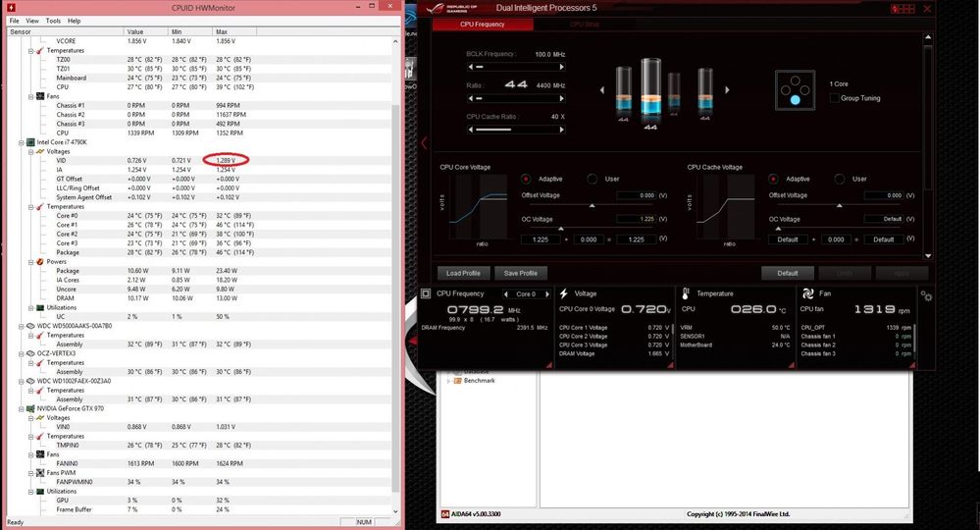Open the Help menu in HWMonitor
This screenshot has height=530, width=980.
pyautogui.click(x=74, y=21)
